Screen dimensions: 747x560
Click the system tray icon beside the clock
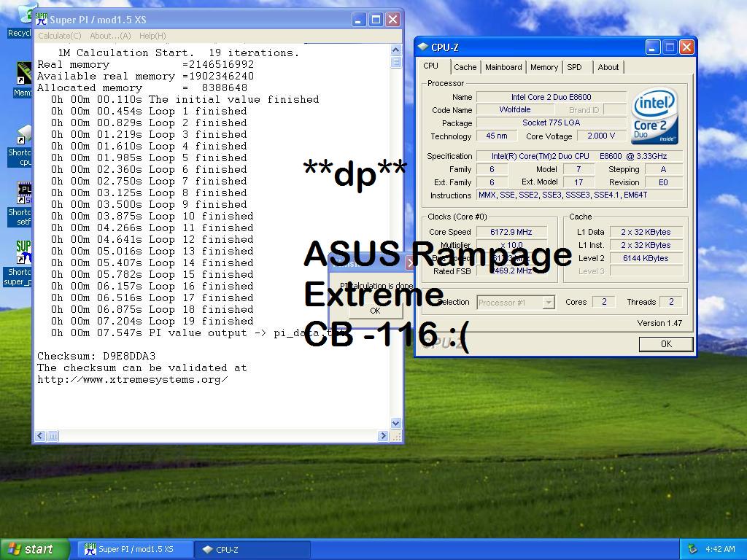(x=693, y=549)
